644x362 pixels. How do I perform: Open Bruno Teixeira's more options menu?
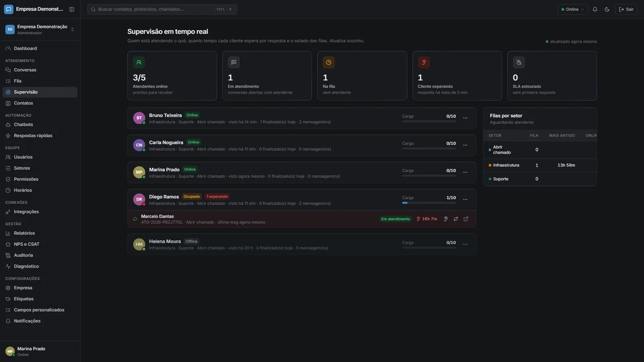[465, 118]
